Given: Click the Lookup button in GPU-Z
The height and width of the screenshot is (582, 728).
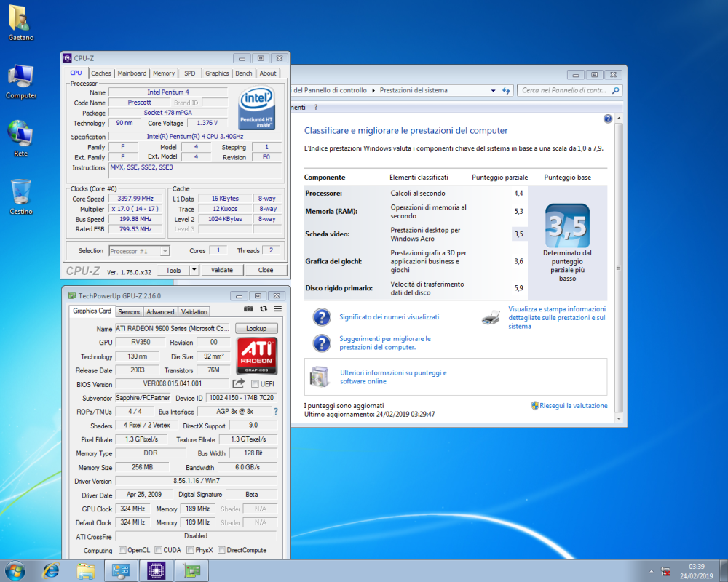Looking at the screenshot, I should (256, 327).
